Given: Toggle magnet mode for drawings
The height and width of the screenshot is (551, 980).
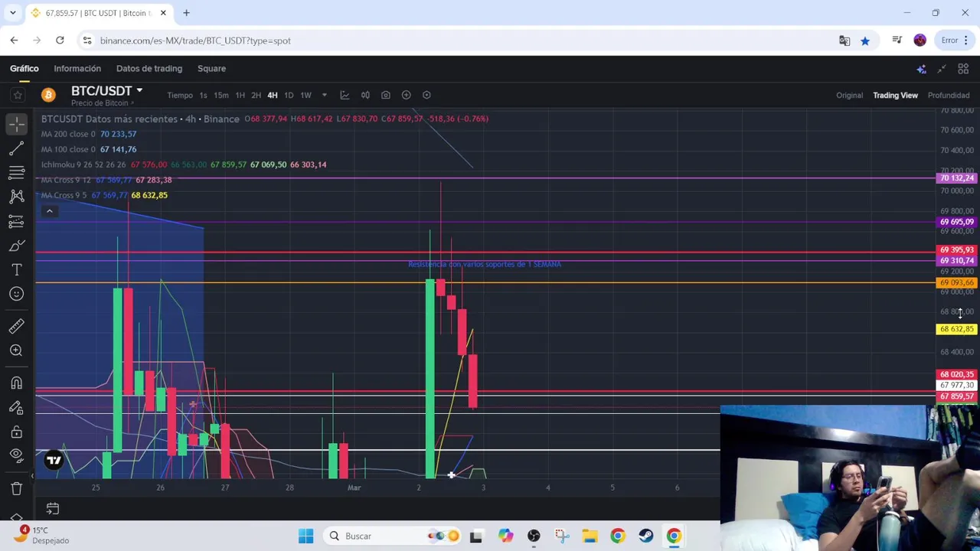Looking at the screenshot, I should (x=16, y=383).
